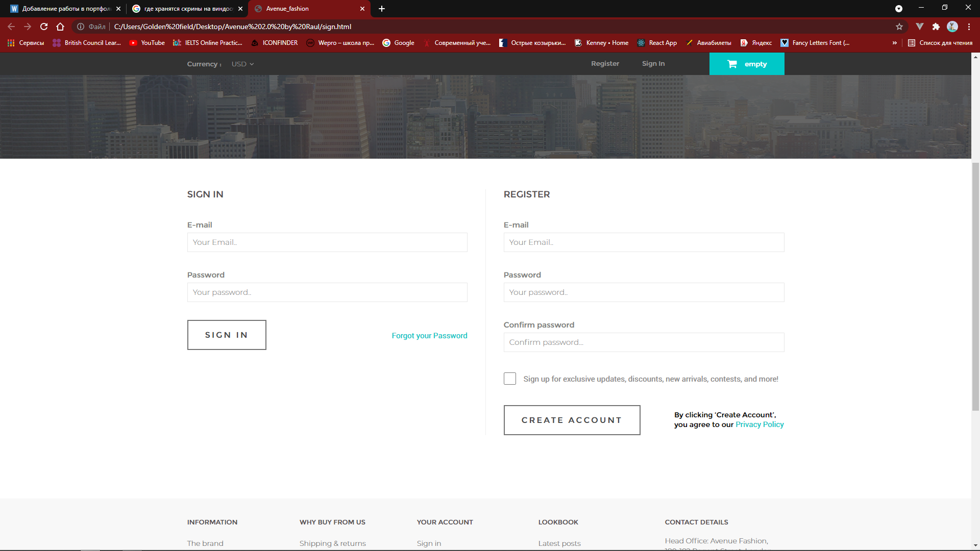Open the ICONFINDER bookmark
Viewport: 980px width, 551px height.
pos(274,43)
